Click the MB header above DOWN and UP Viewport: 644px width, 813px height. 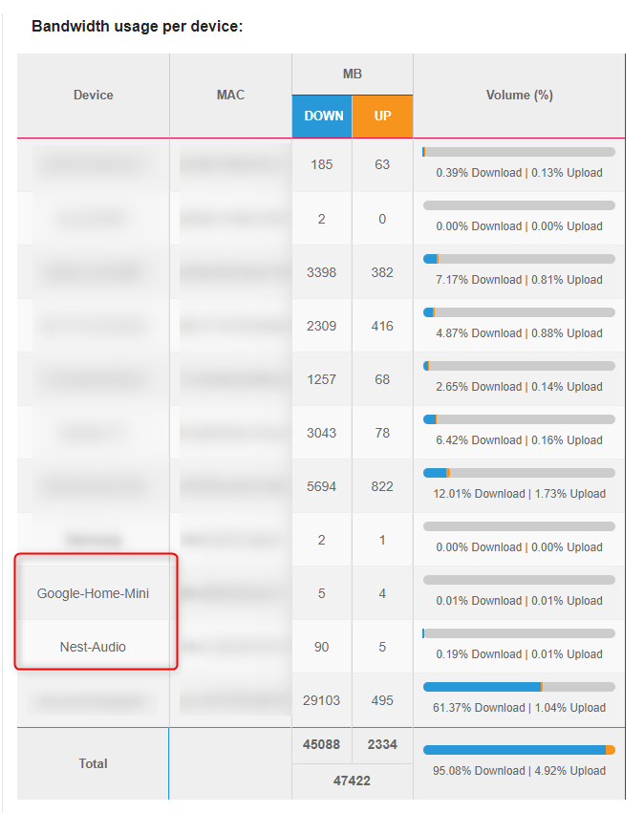353,74
